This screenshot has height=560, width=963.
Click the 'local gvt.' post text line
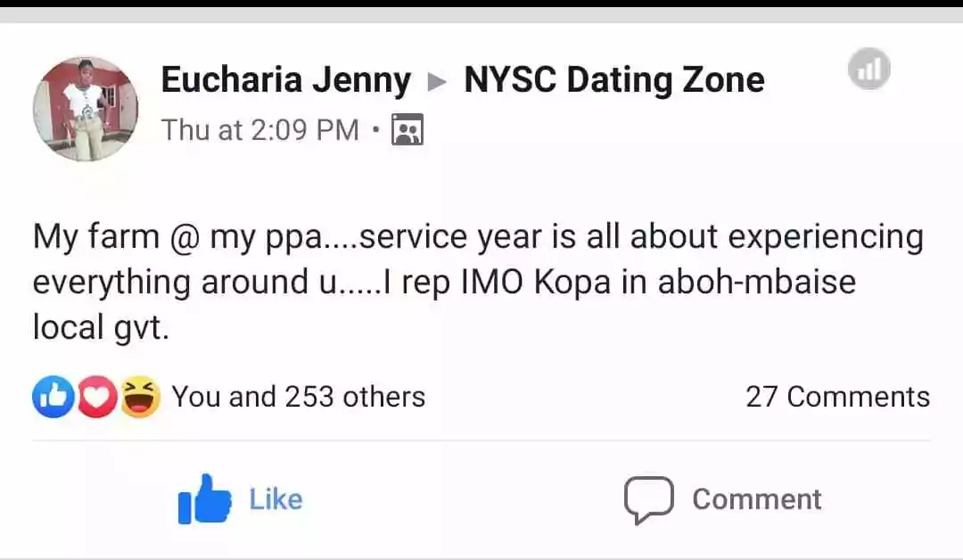point(101,327)
